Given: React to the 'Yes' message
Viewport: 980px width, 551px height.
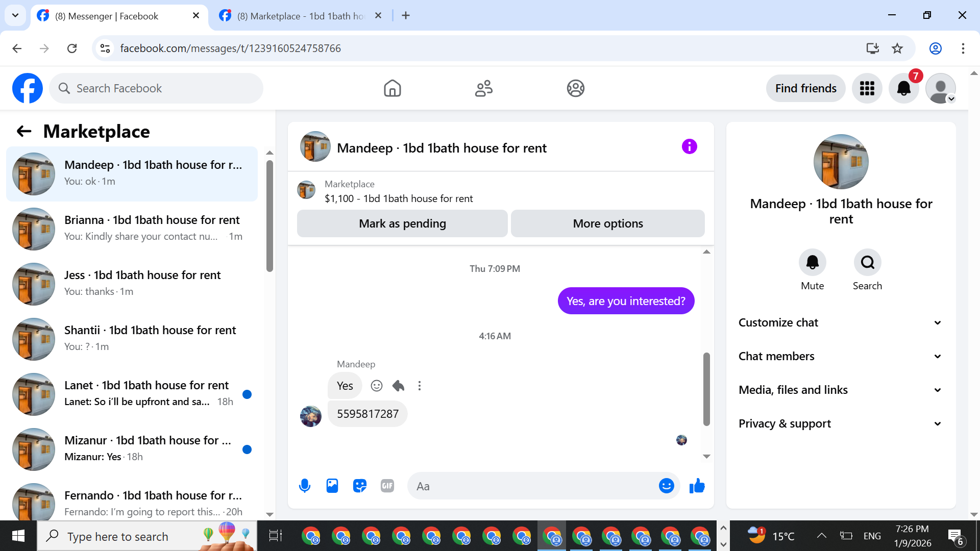Looking at the screenshot, I should pyautogui.click(x=377, y=386).
